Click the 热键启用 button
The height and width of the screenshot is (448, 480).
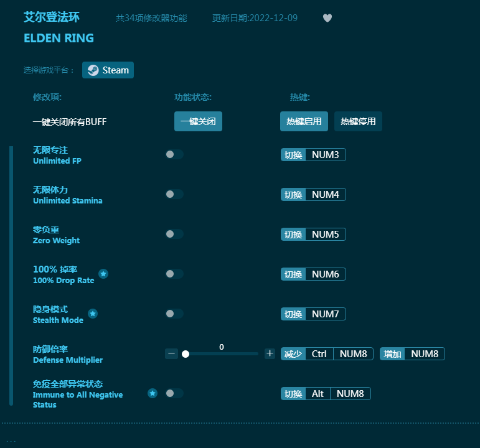[304, 121]
